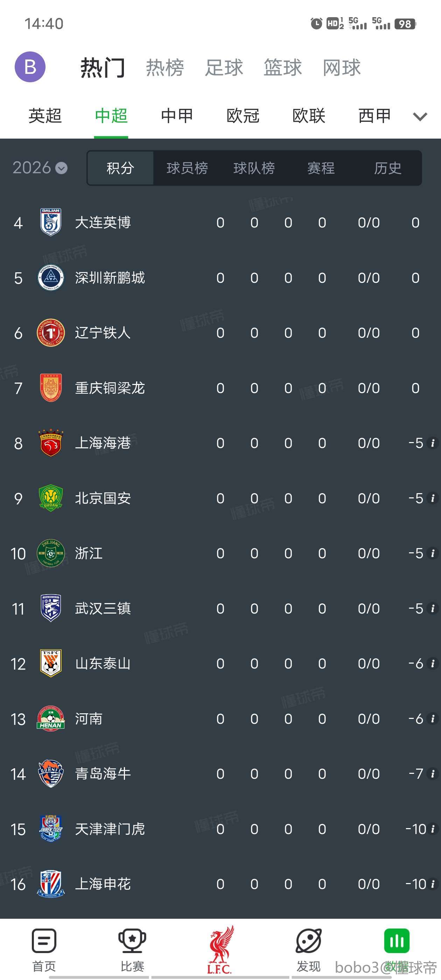Select the 球员榜 segment
441x980 pixels.
click(187, 168)
